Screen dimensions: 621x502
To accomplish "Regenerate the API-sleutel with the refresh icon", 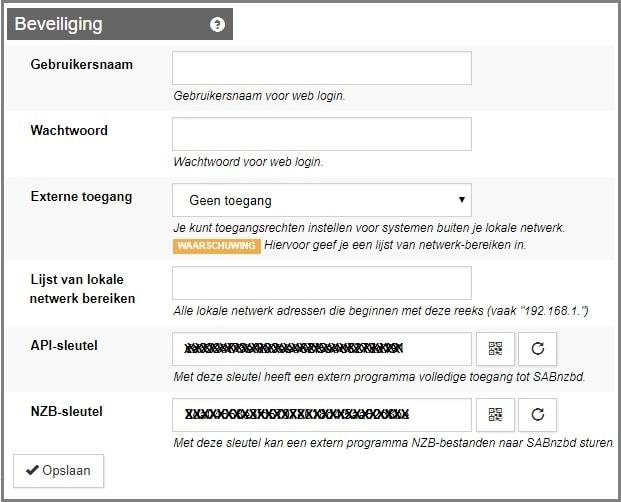I will click(537, 349).
